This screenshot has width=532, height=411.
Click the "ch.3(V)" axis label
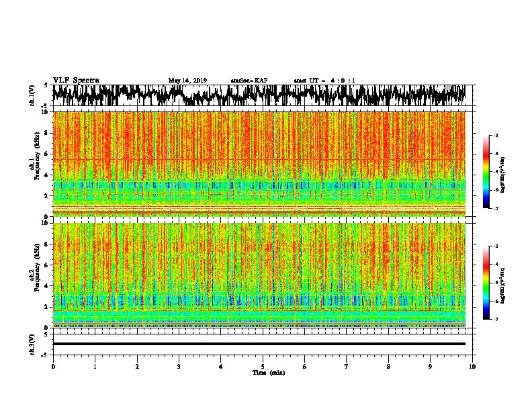[32, 345]
